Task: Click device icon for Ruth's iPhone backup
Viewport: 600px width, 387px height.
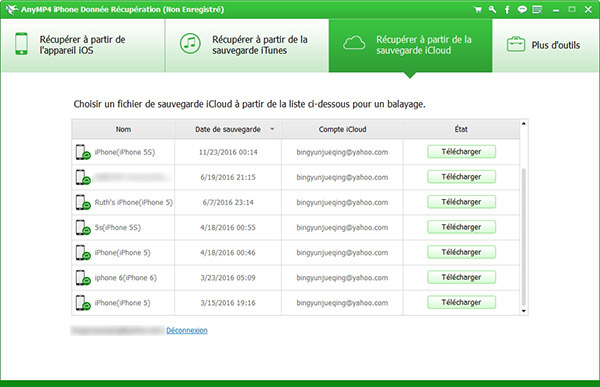Action: (83, 202)
